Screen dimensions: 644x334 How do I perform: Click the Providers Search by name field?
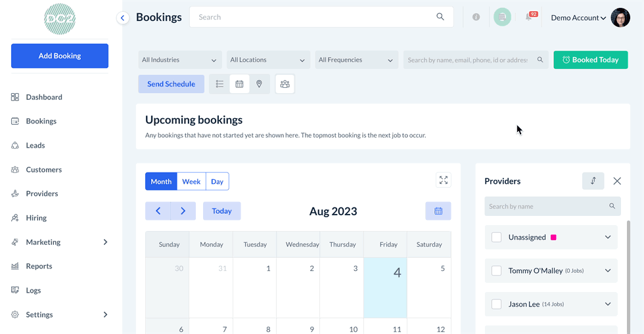click(x=553, y=206)
